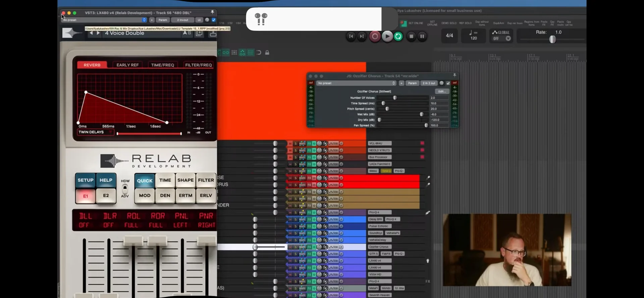Click the HELP button on LX480
The height and width of the screenshot is (298, 644).
(x=106, y=180)
